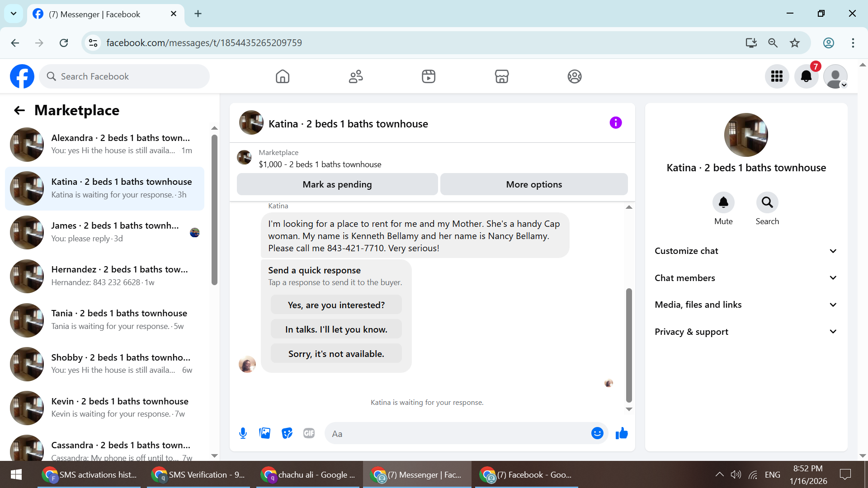The image size is (868, 488).
Task: Mute the Katina conversation
Action: point(723,203)
